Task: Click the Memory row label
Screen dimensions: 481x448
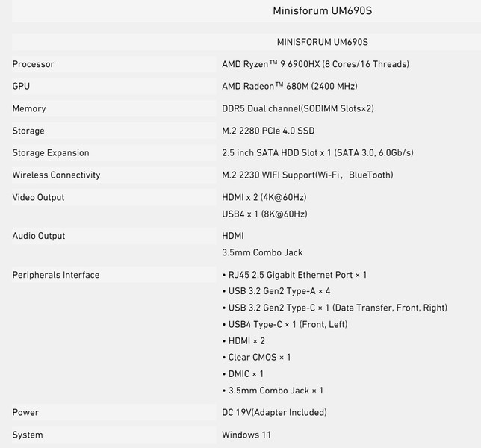Action: (x=29, y=108)
